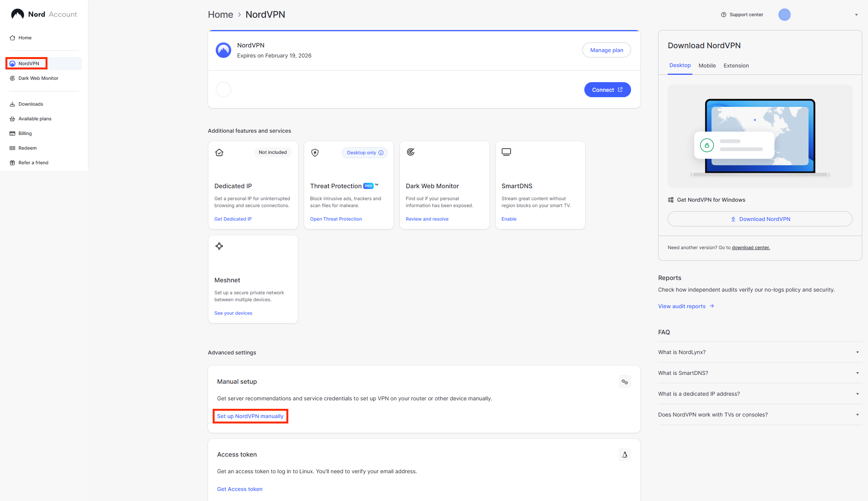
Task: Open Home in the sidebar
Action: click(20, 38)
